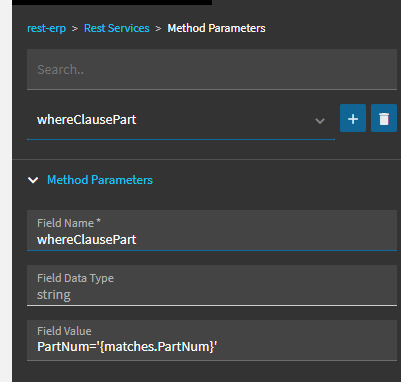Click the separator after rest-erp

(75, 29)
